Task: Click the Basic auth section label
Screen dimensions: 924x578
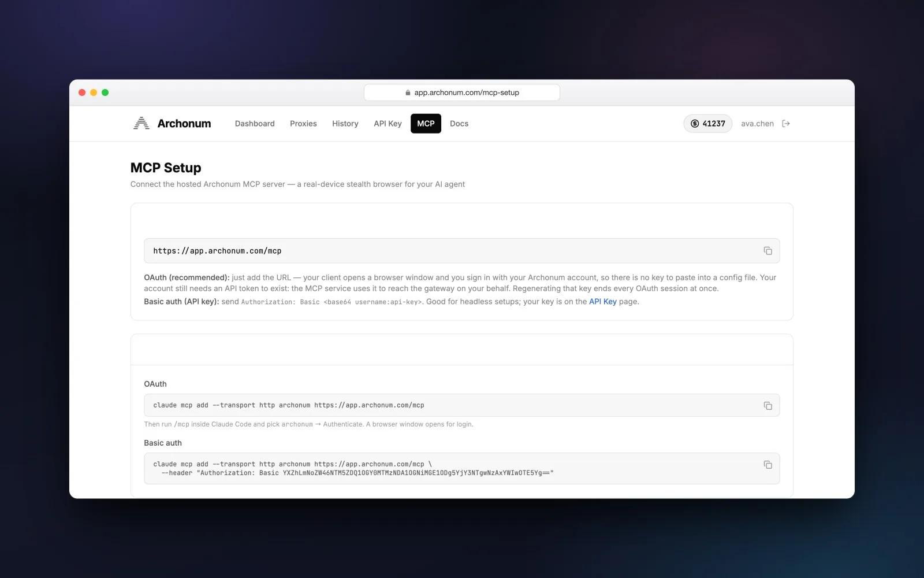Action: pyautogui.click(x=163, y=443)
